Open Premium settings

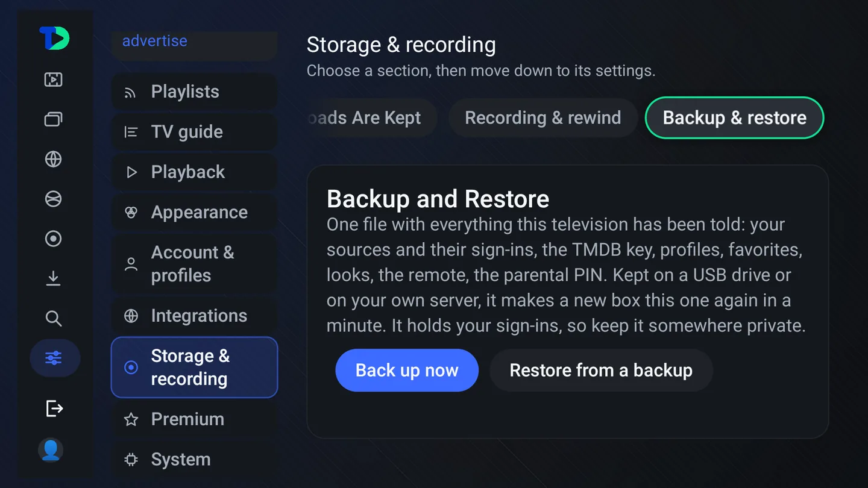[194, 419]
